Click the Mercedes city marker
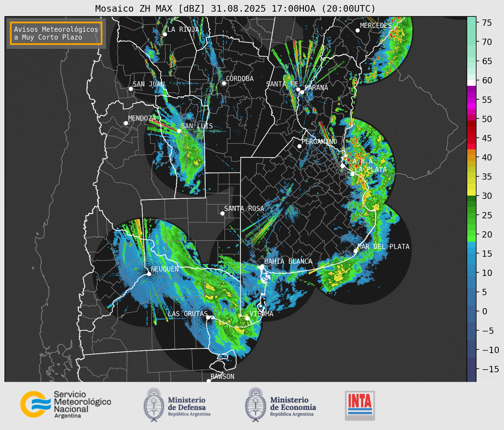Screen dimensions: 504x430 (358, 31)
